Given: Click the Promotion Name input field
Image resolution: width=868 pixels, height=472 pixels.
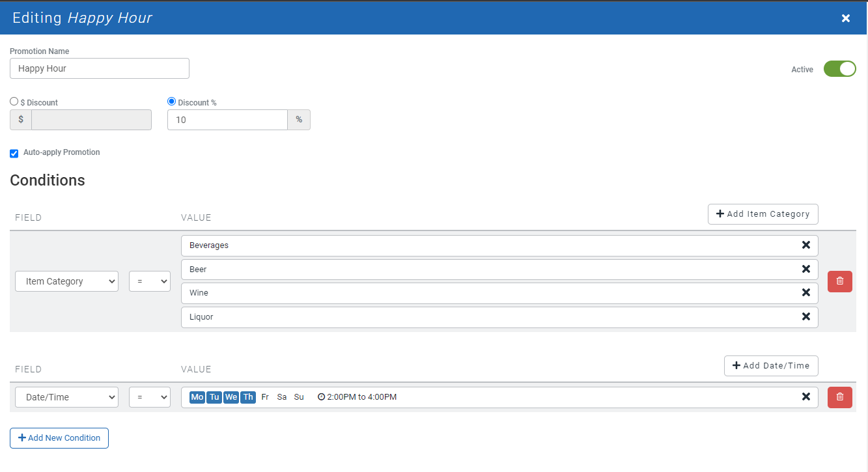Looking at the screenshot, I should 100,68.
